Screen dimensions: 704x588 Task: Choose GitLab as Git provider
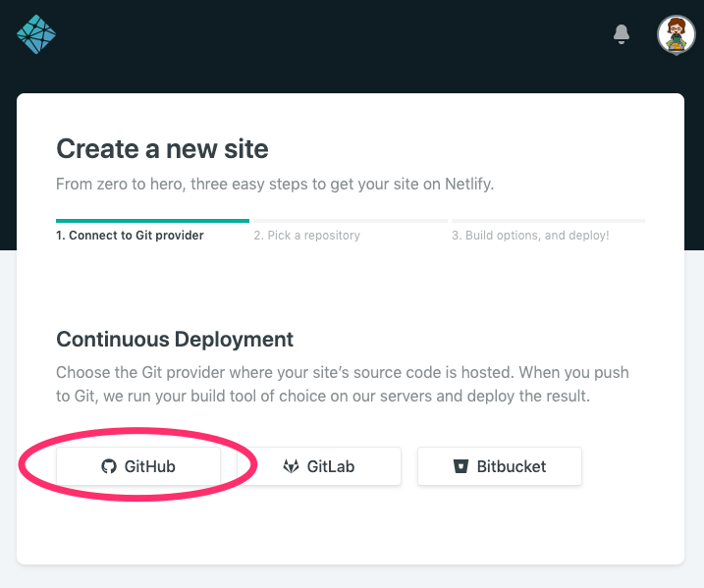point(319,466)
